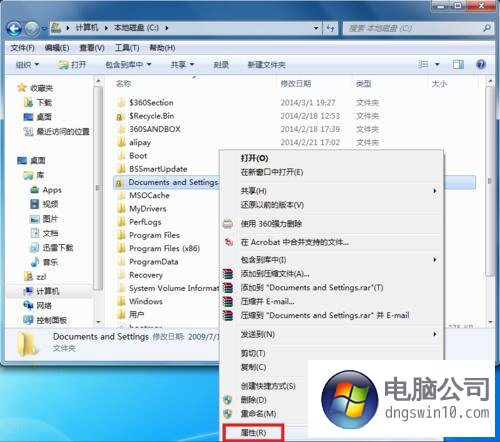
Task: Open 文档 library in sidebar
Action: coord(44,233)
